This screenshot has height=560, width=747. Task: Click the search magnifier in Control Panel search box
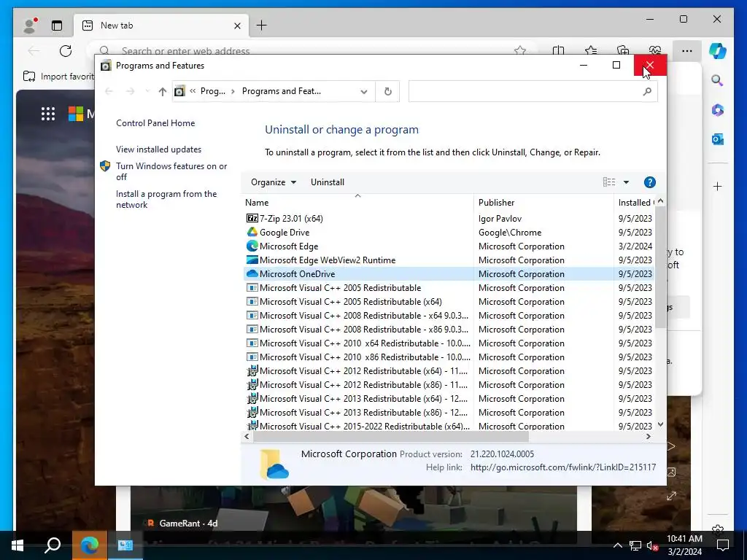pos(647,91)
